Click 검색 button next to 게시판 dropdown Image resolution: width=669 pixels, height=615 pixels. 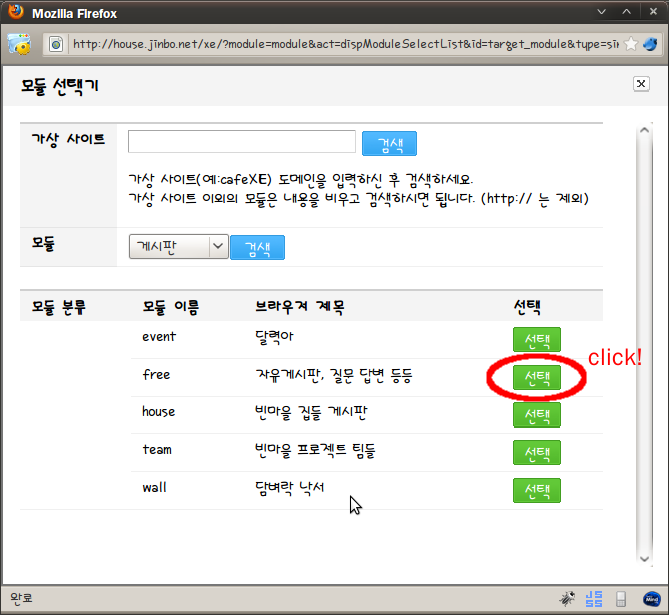tap(257, 248)
